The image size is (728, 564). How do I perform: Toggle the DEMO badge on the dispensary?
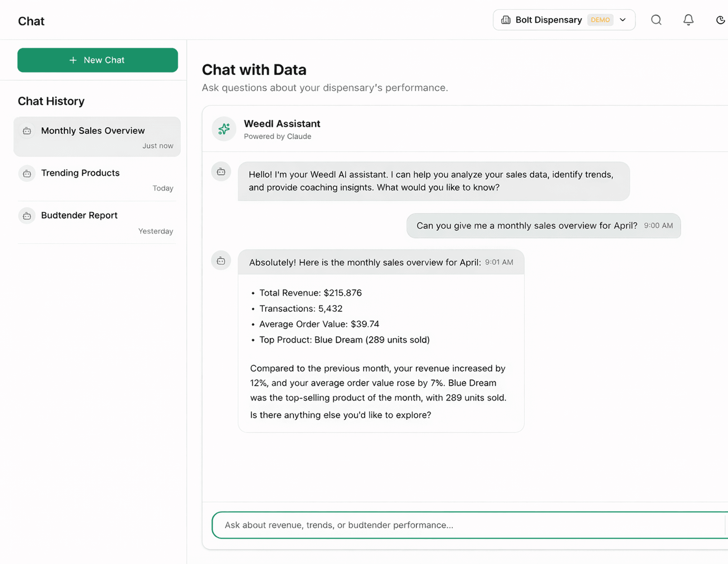(600, 20)
